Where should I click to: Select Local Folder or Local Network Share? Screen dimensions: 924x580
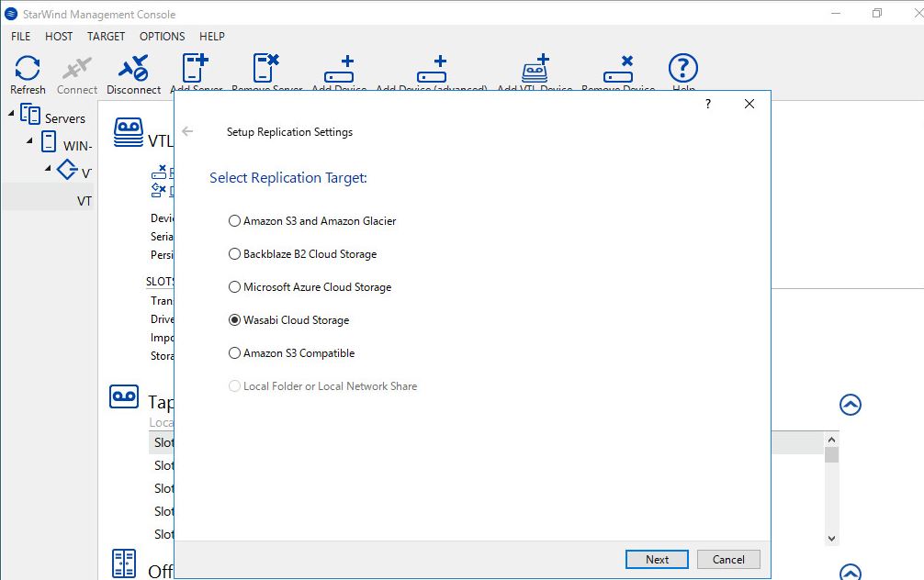pos(323,385)
